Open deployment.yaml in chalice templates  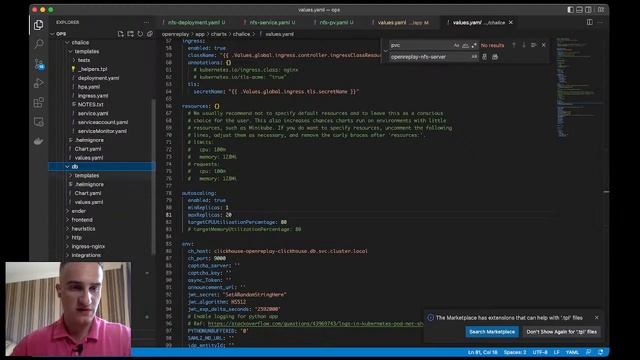pyautogui.click(x=98, y=78)
